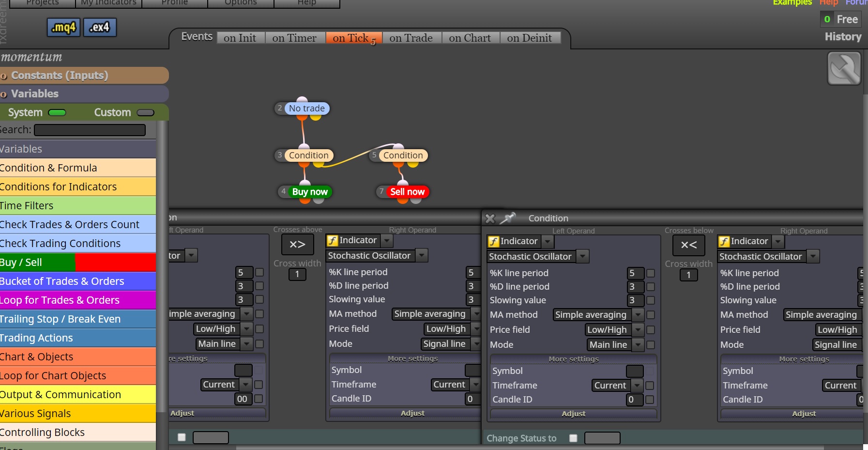868x450 pixels.
Task: Select the No trade block
Action: pos(307,109)
